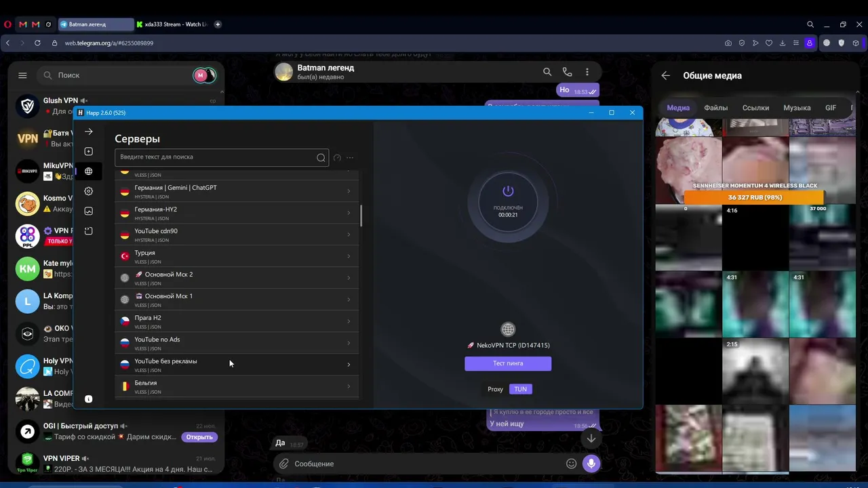Image resolution: width=868 pixels, height=488 pixels.
Task: Open a new browser tab with the plus button
Action: point(218,24)
